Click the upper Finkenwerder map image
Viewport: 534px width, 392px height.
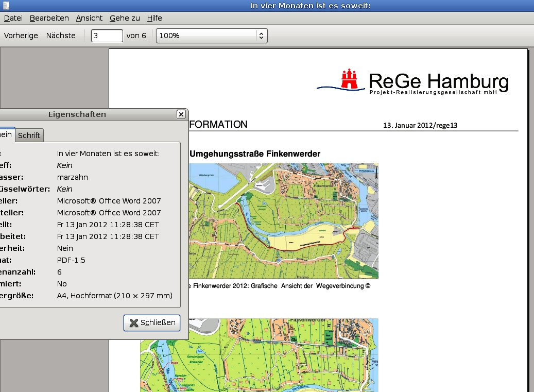283,220
